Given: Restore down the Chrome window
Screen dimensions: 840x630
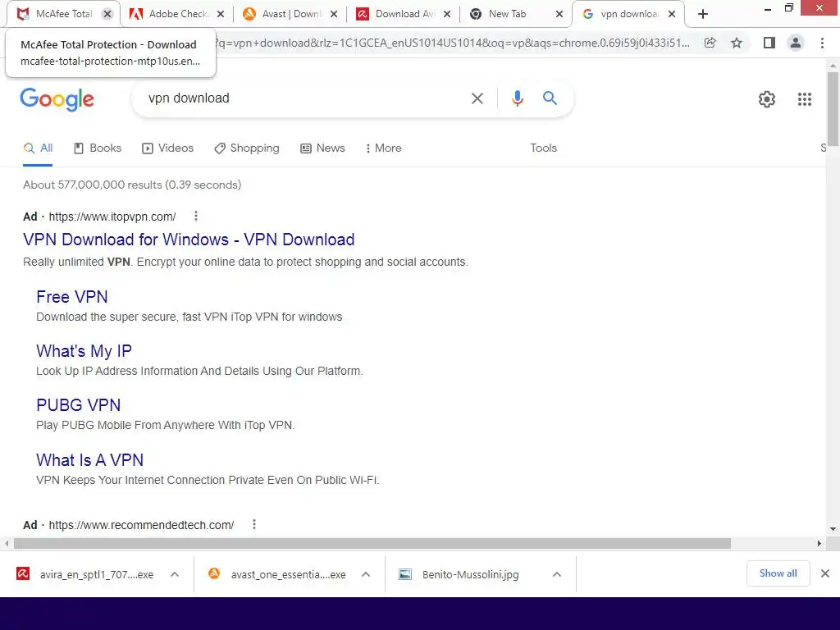Looking at the screenshot, I should click(x=789, y=8).
